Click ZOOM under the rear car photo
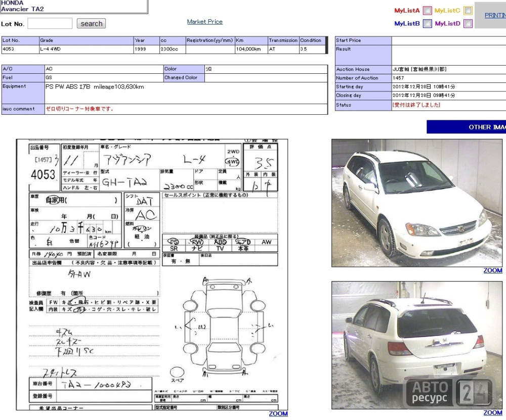This screenshot has height=420, width=506. (493, 412)
